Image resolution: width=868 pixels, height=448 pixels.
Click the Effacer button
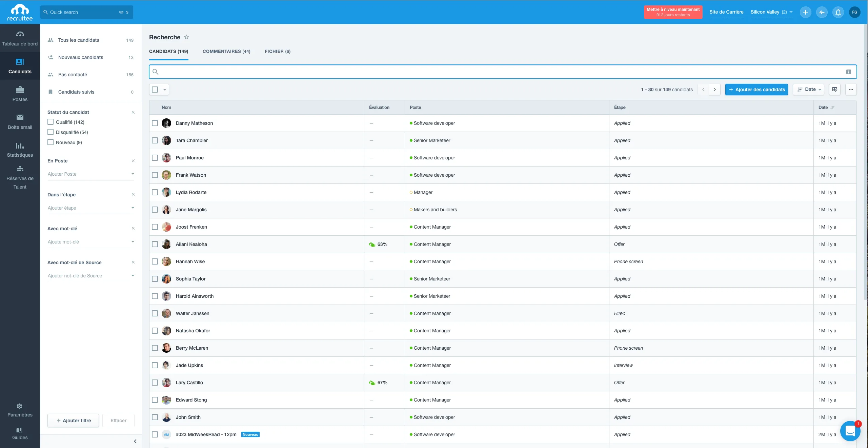118,421
